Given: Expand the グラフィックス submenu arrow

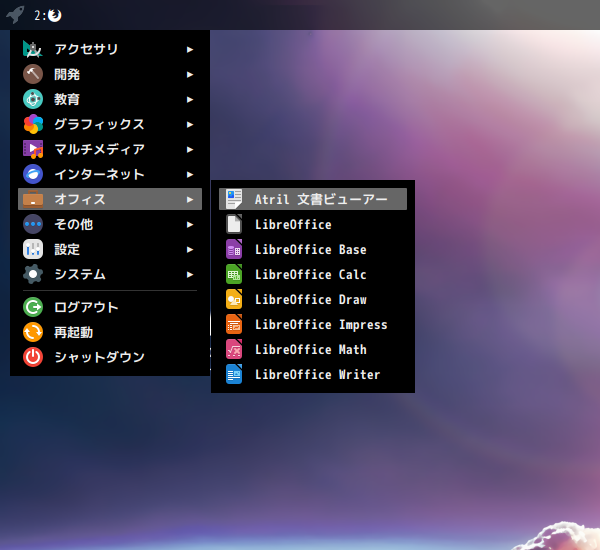Looking at the screenshot, I should pyautogui.click(x=190, y=124).
